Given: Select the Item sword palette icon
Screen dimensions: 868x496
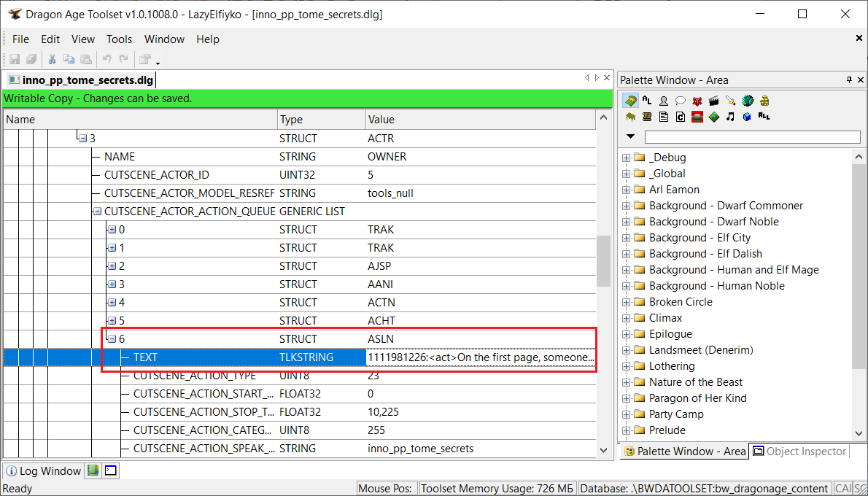Looking at the screenshot, I should (731, 101).
